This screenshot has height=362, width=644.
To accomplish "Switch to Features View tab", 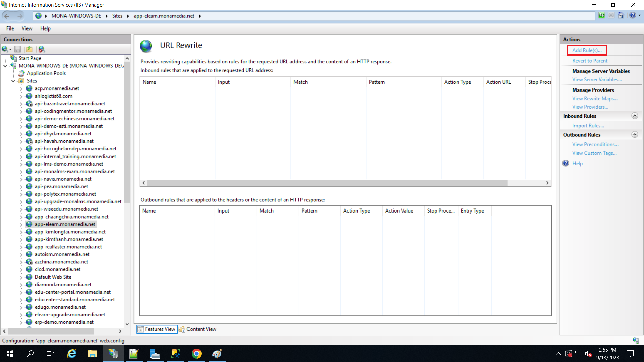I will click(157, 329).
